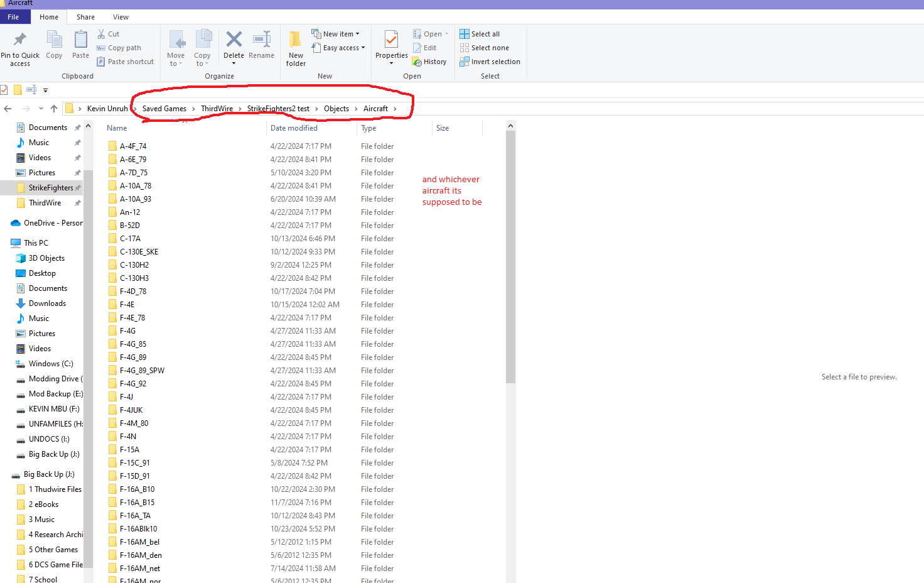924x583 pixels.
Task: Open the File tab
Action: [x=13, y=17]
